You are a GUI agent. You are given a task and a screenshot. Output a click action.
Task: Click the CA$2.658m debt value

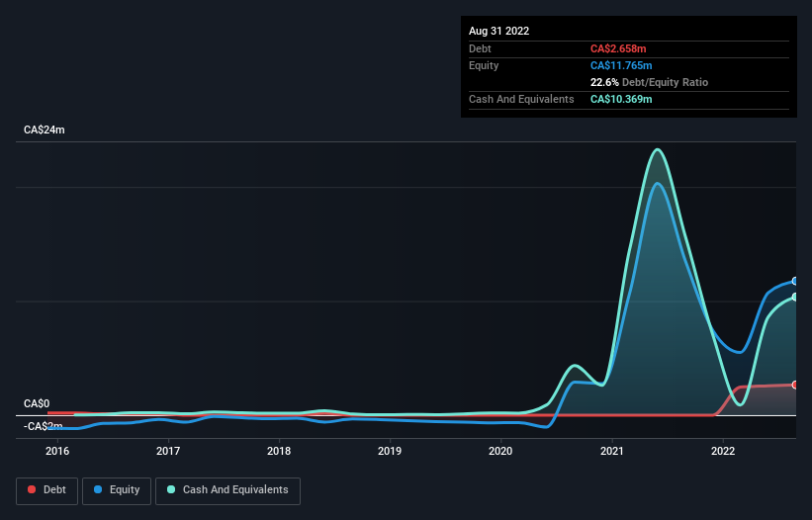(618, 48)
